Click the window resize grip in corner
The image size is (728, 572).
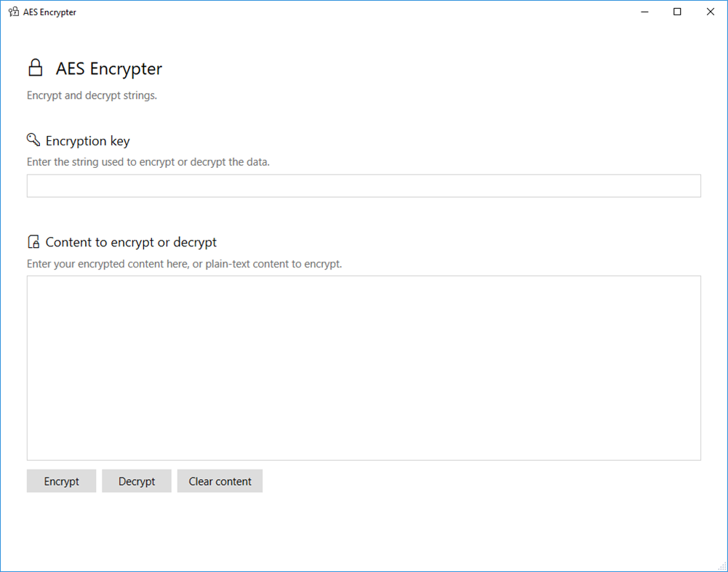[x=722, y=566]
